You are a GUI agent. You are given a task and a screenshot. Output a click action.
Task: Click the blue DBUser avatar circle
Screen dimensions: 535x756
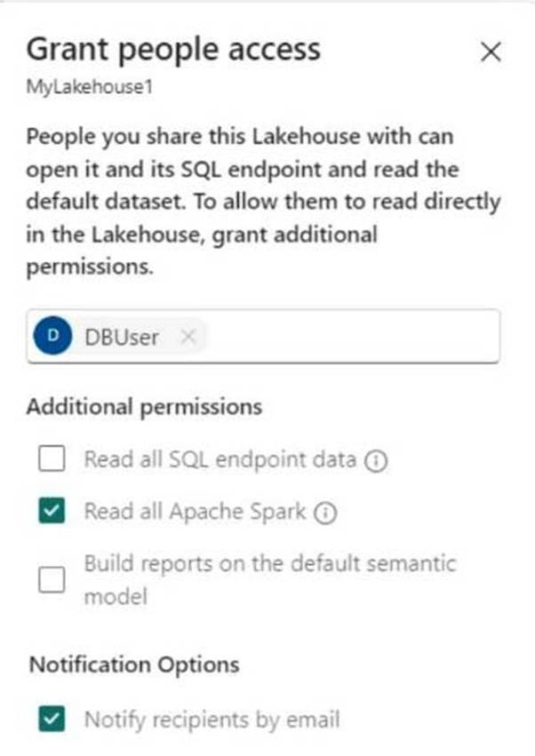point(52,336)
